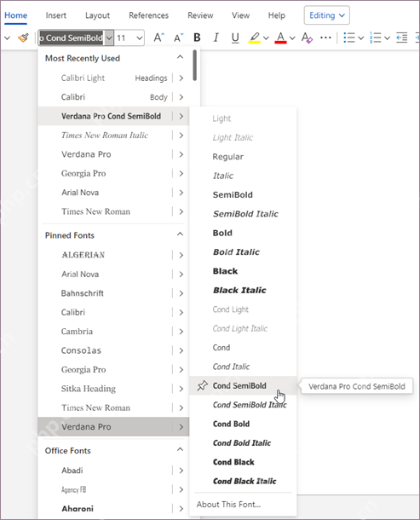Screen dimensions: 420x520
Task: Decrease font size with the shrink icon
Action: [x=178, y=38]
